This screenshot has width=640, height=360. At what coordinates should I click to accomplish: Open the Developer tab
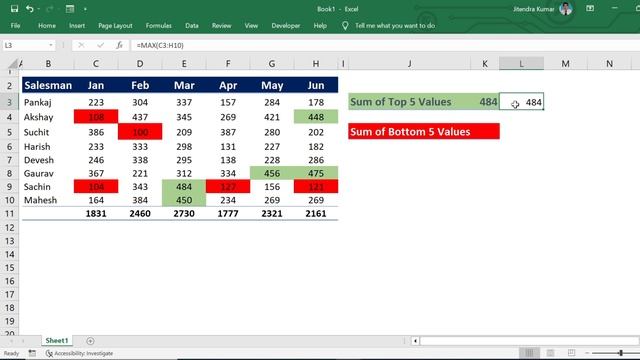285,25
